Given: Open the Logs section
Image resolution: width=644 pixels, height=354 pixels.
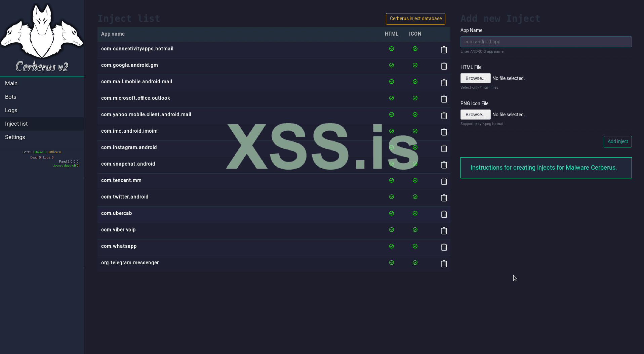Looking at the screenshot, I should coord(11,110).
